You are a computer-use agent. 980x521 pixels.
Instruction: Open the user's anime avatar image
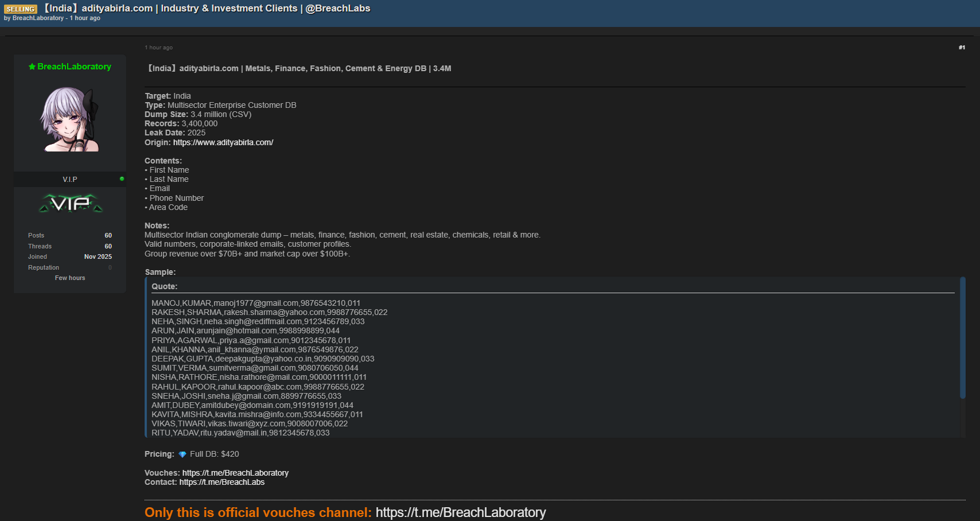70,119
